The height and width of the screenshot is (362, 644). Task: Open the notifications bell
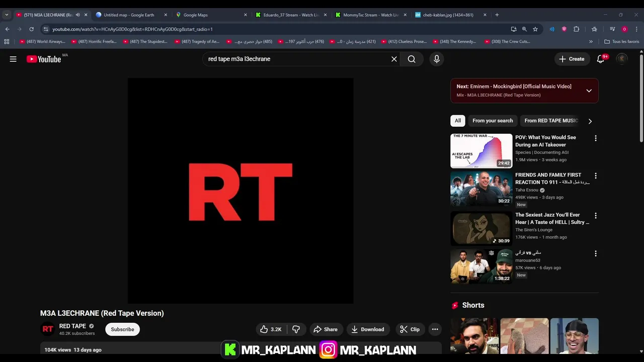[600, 59]
